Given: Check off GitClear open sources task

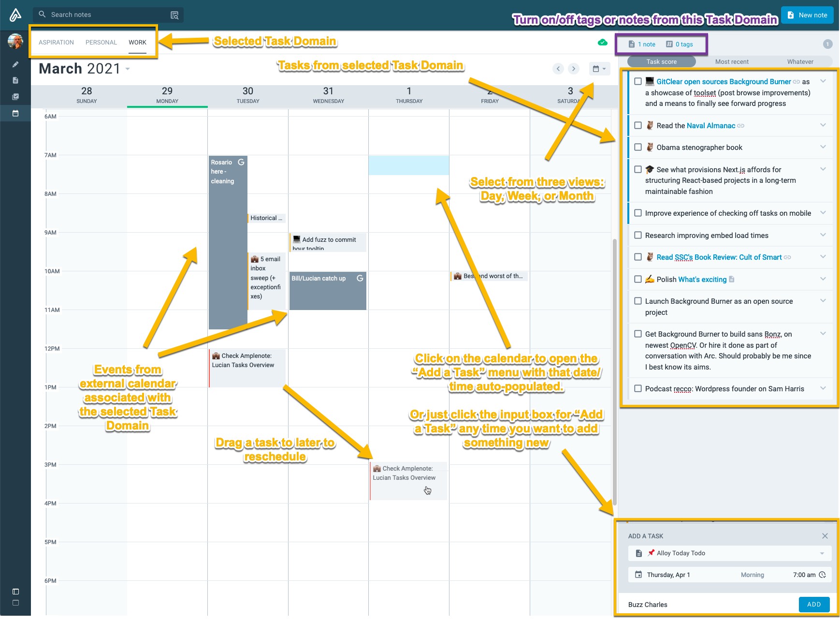Looking at the screenshot, I should 638,81.
